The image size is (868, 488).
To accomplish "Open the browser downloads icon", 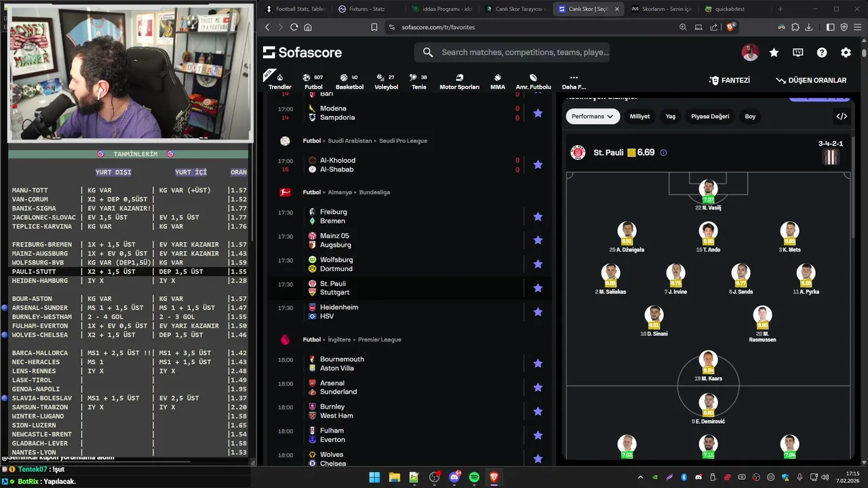I will tap(808, 27).
